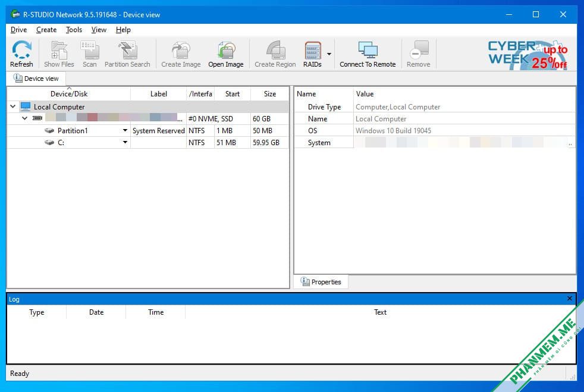Click the Label column header
The image size is (584, 392).
coord(158,94)
